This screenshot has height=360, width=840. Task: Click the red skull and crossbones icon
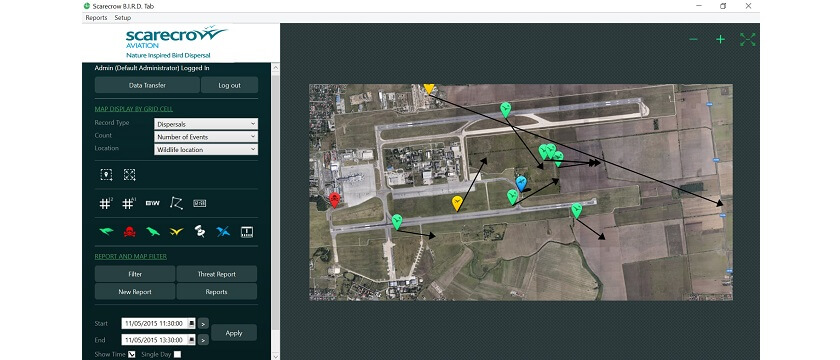click(x=130, y=232)
